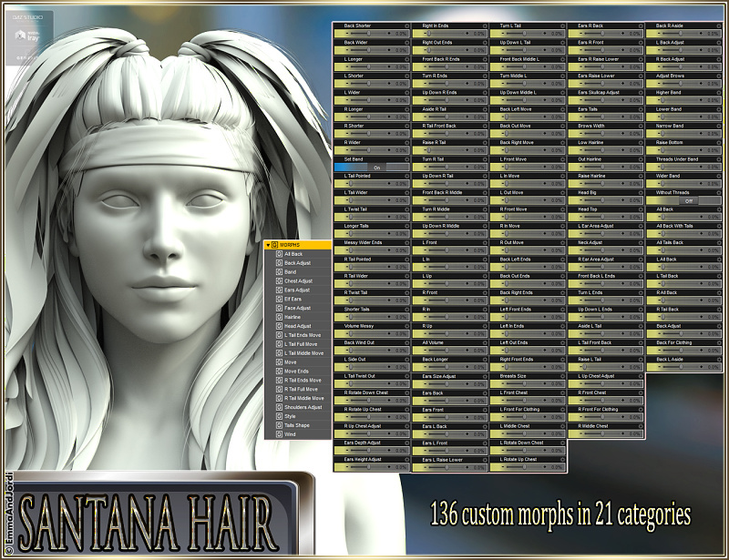Image resolution: width=729 pixels, height=560 pixels.
Task: Collapse the MORPHS tree with its arrow
Action: point(268,245)
